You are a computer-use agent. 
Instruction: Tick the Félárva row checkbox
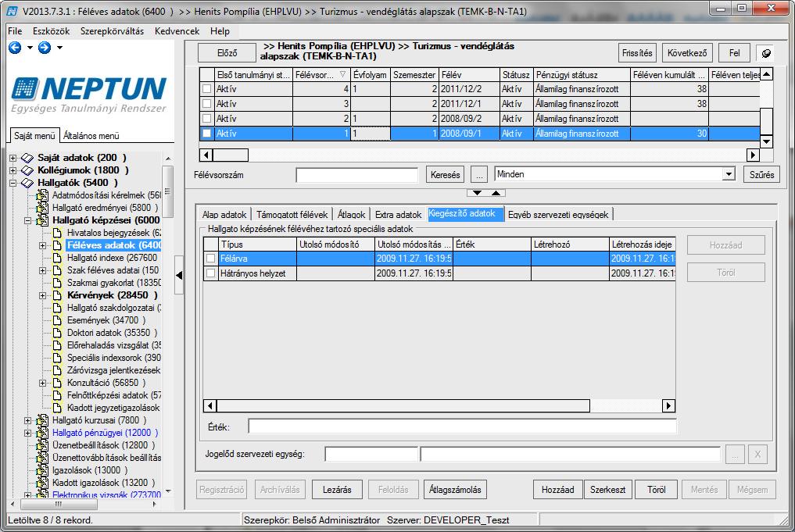(x=210, y=259)
